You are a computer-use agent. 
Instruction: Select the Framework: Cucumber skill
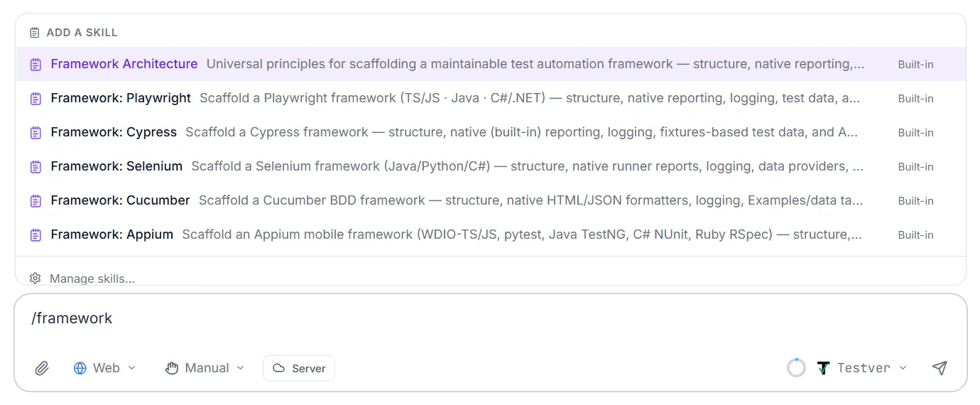tap(491, 200)
